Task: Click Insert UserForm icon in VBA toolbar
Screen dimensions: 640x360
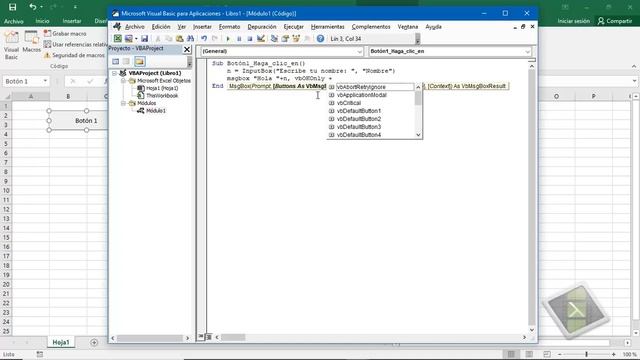Action: (x=129, y=38)
